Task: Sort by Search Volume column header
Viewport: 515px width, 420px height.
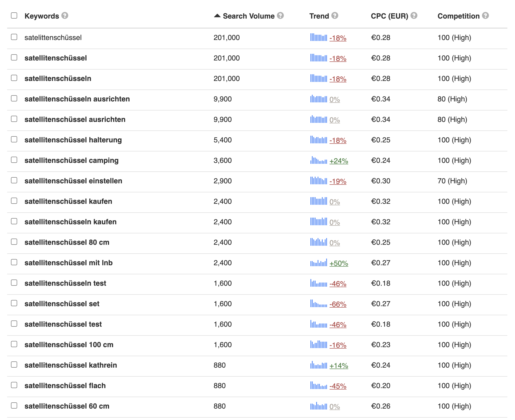Action: click(x=248, y=16)
